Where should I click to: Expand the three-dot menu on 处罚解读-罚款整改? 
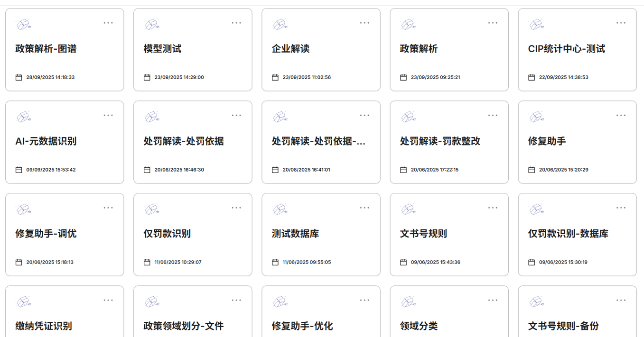click(x=493, y=115)
